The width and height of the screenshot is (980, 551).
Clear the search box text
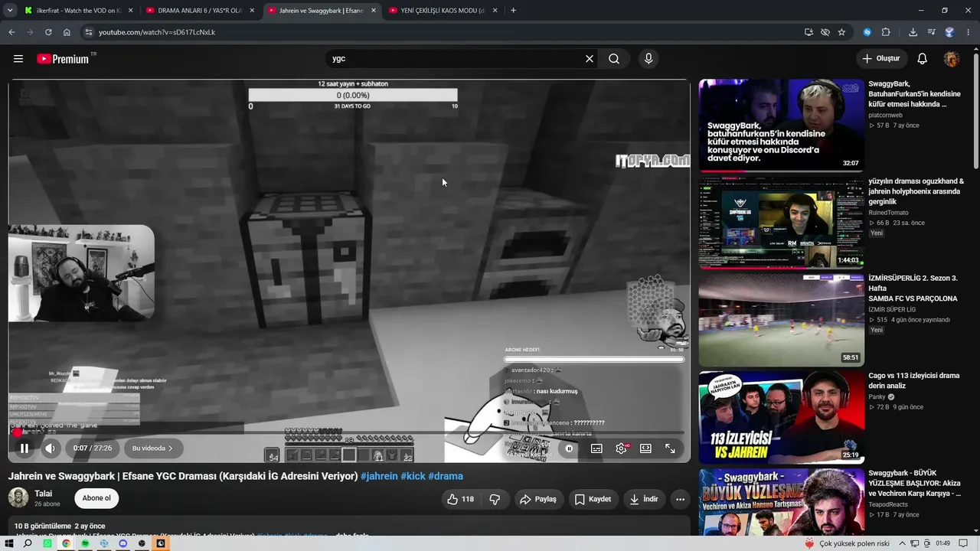point(590,59)
